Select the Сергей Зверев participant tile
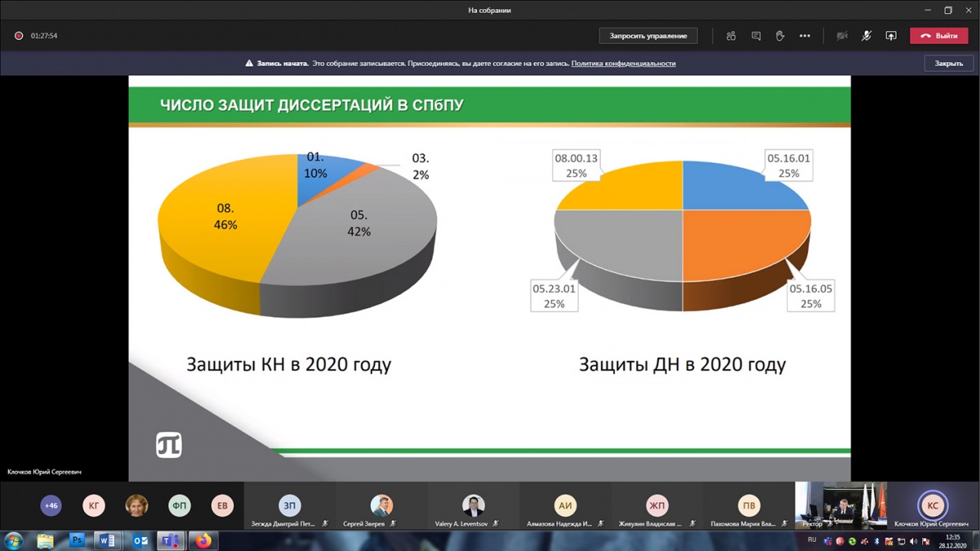The height and width of the screenshot is (551, 980). click(381, 507)
